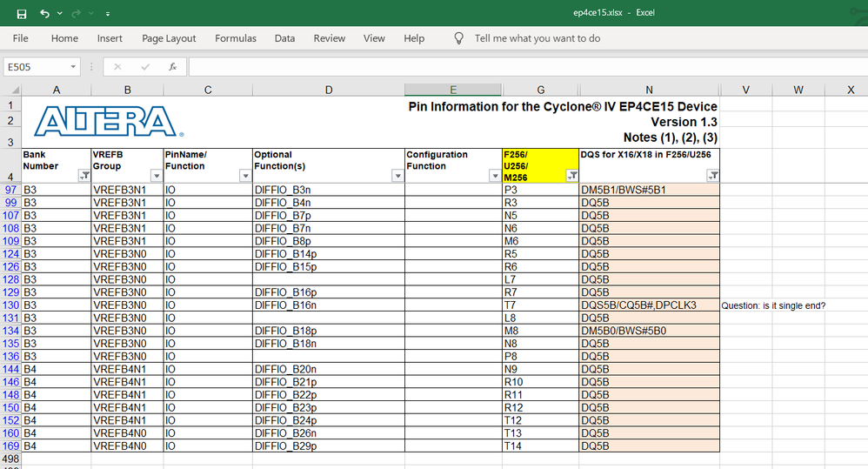Screen dimensions: 868x469
Task: Click the lightbulb Tell me icon
Action: point(459,38)
